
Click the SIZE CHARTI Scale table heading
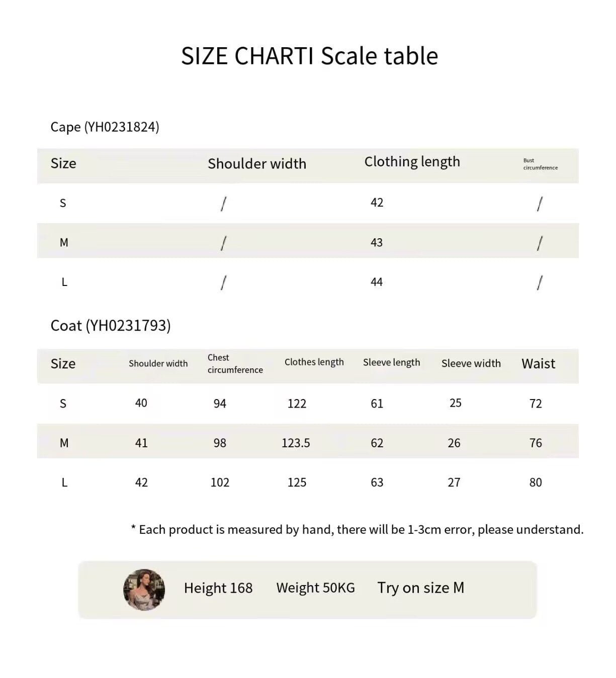click(309, 56)
